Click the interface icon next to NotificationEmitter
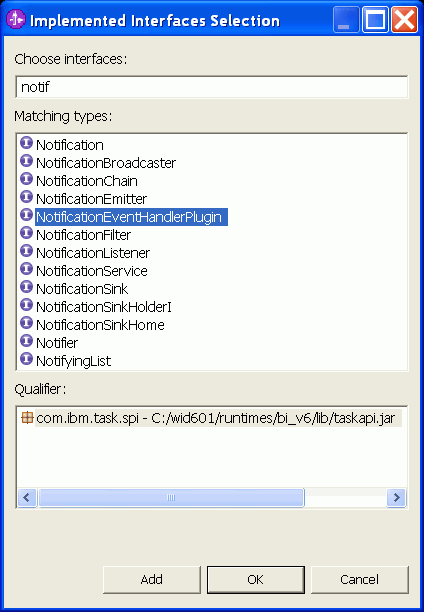This screenshot has height=612, width=424. tap(26, 197)
